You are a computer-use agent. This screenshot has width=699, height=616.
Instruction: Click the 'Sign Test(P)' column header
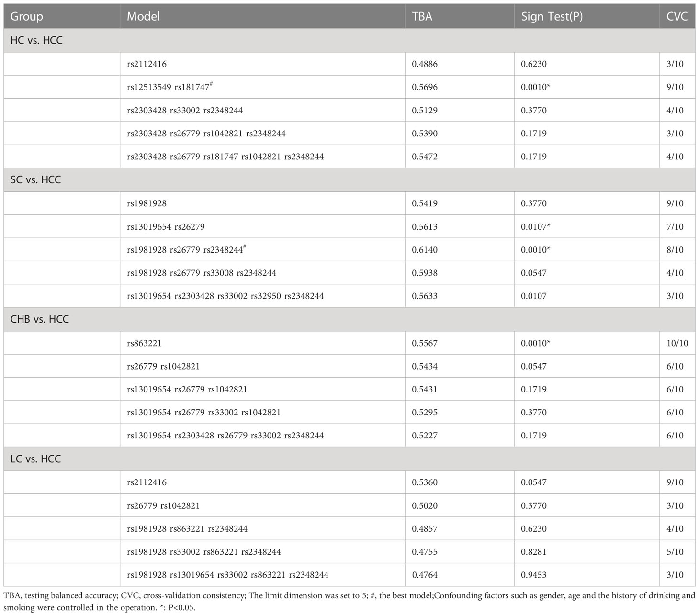pyautogui.click(x=552, y=16)
